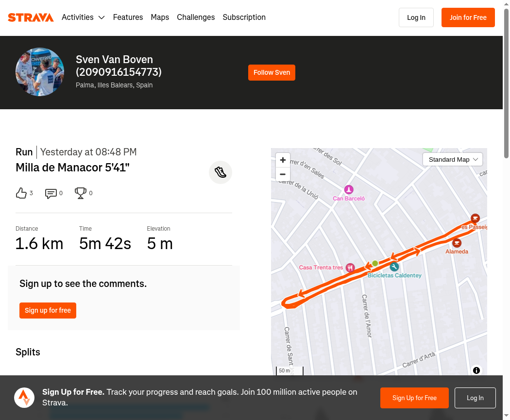Open the Strava home logo
The height and width of the screenshot is (420, 510).
[31, 17]
